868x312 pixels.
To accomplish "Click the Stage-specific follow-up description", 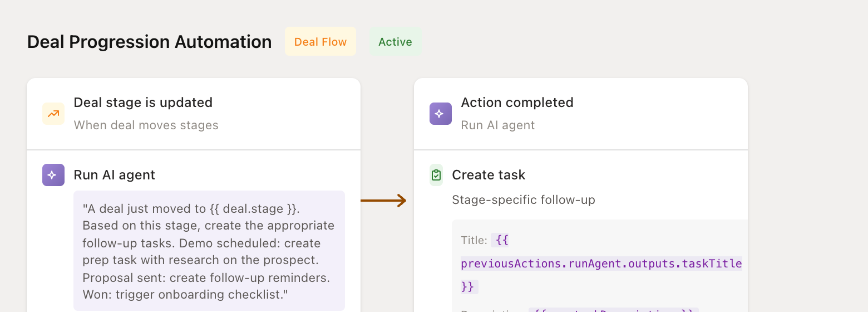I will (524, 199).
